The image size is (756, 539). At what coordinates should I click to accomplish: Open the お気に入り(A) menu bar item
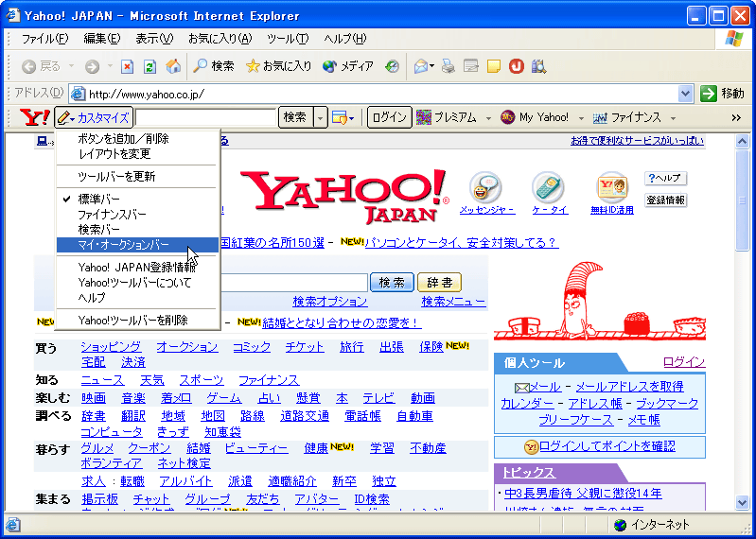tap(220, 39)
